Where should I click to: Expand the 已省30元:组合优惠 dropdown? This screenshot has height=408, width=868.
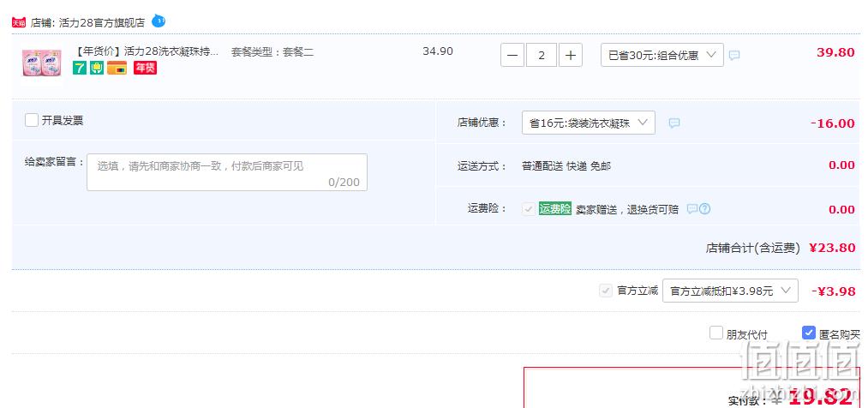coord(662,56)
